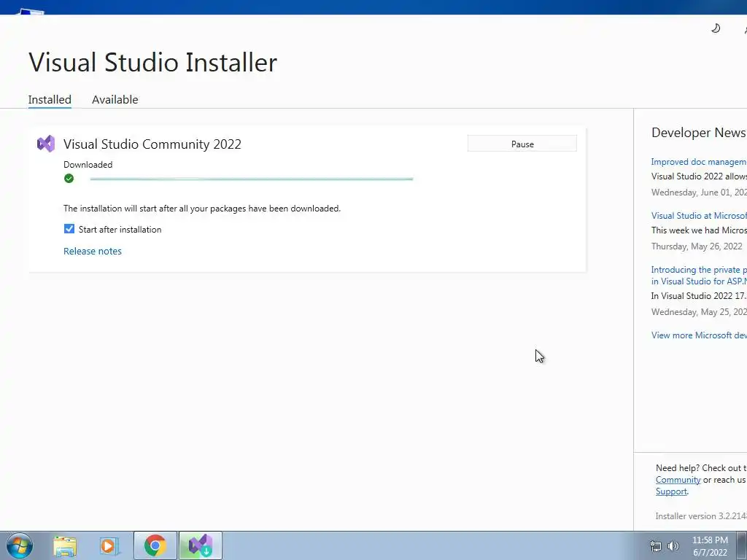This screenshot has width=747, height=560.
Task: Click the Visual Studio Community 2022 logo
Action: (x=46, y=144)
